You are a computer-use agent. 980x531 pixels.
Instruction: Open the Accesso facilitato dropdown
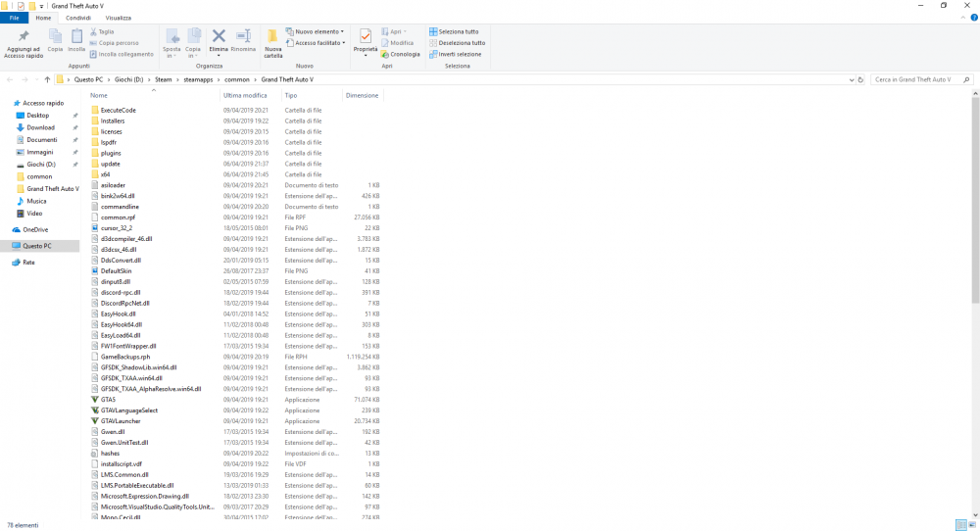tap(318, 43)
